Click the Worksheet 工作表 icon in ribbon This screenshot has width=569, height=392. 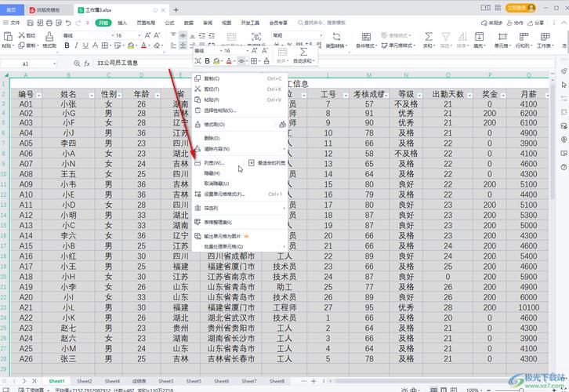[x=545, y=36]
